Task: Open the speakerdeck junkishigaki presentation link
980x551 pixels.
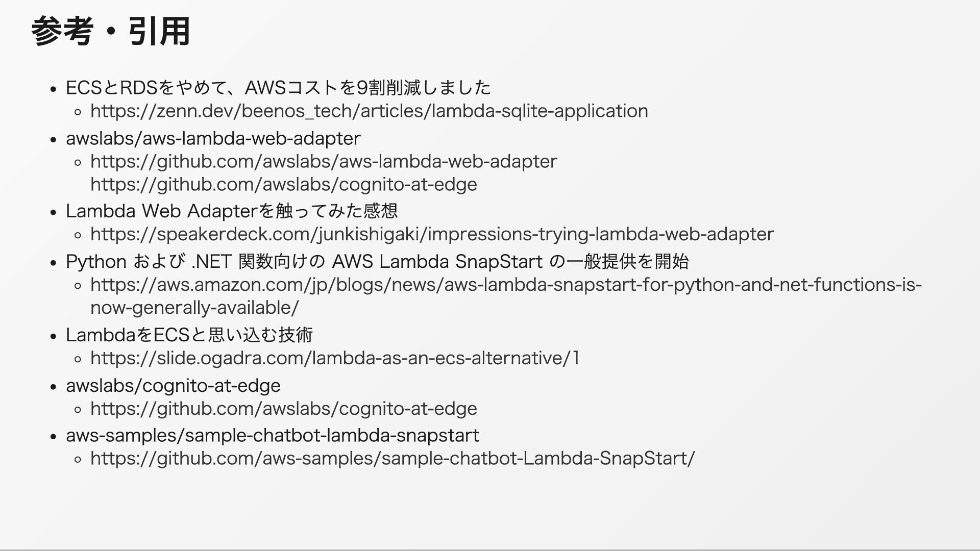Action: [432, 235]
